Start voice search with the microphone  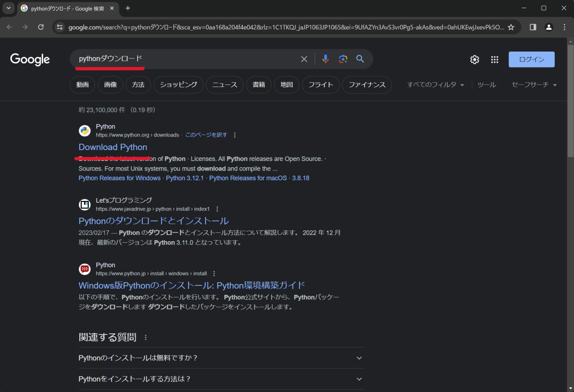(x=325, y=59)
